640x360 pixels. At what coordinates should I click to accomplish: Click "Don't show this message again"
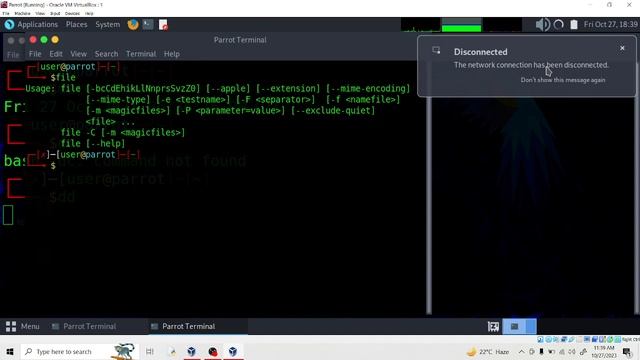563,80
